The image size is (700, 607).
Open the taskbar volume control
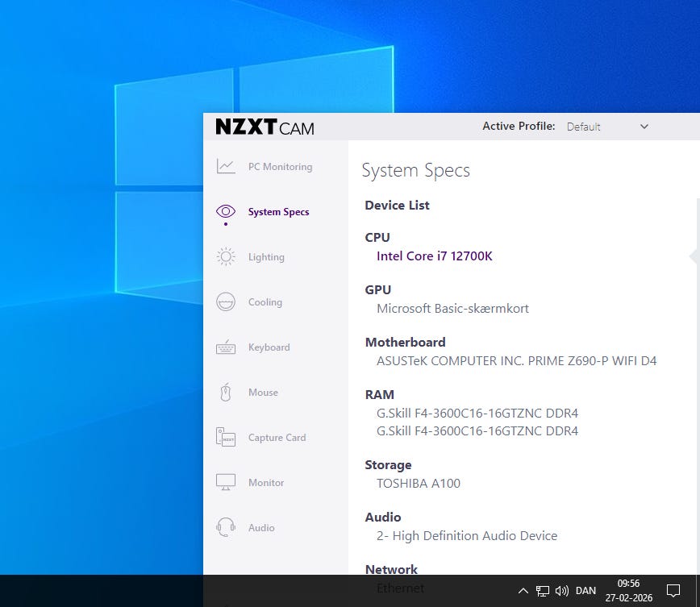562,591
